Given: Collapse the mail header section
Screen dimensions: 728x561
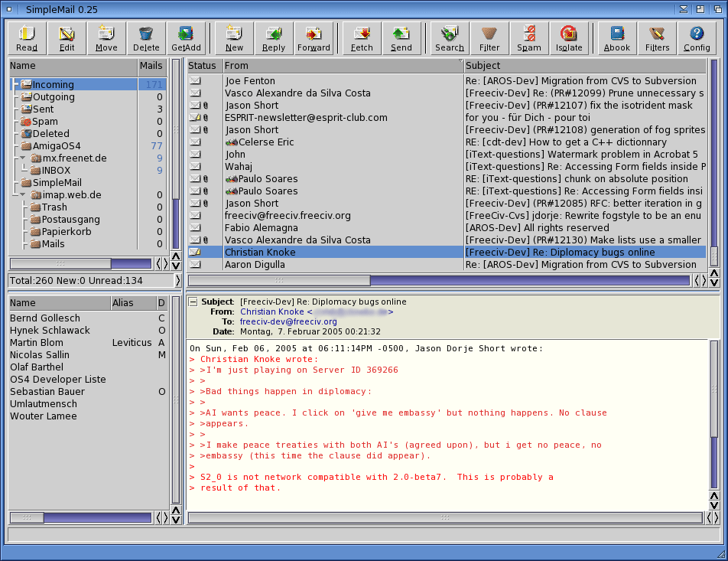Looking at the screenshot, I should coord(193,302).
